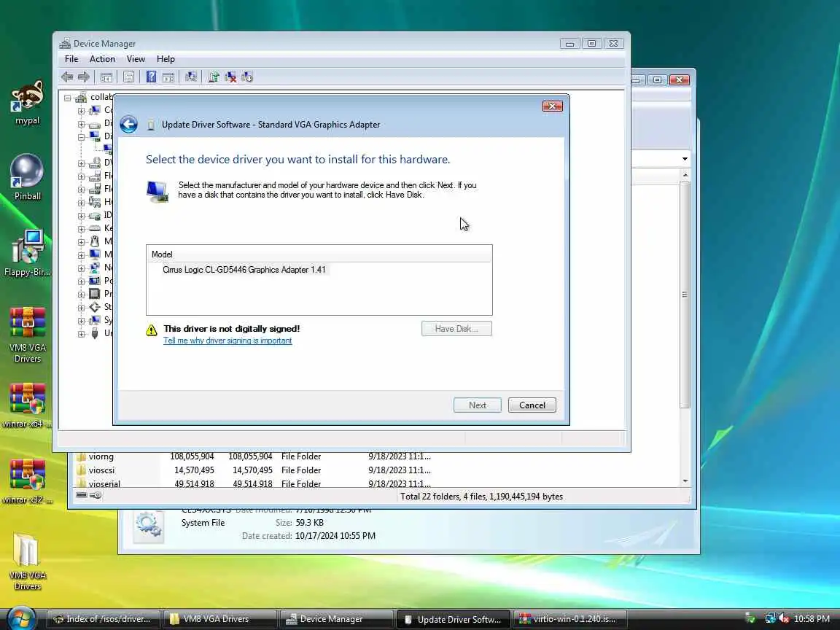Click the Update Driver Software toolbar icon
Screen dimensions: 840x630
[x=213, y=77]
